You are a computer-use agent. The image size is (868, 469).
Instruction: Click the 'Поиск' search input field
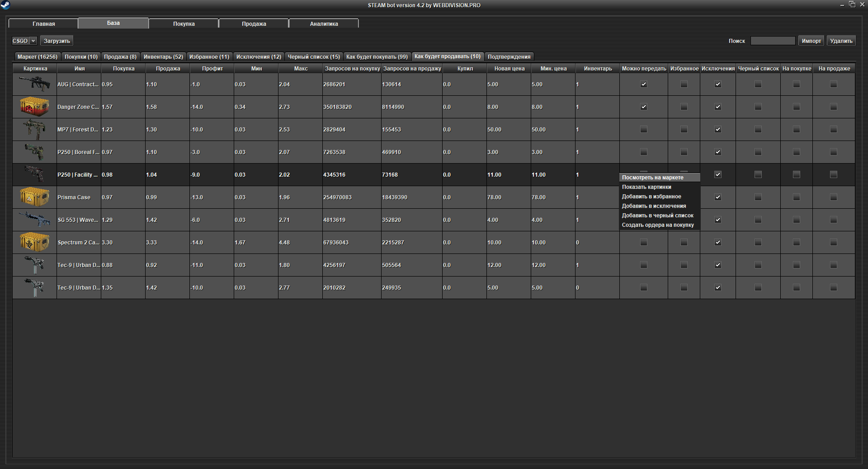pos(773,41)
